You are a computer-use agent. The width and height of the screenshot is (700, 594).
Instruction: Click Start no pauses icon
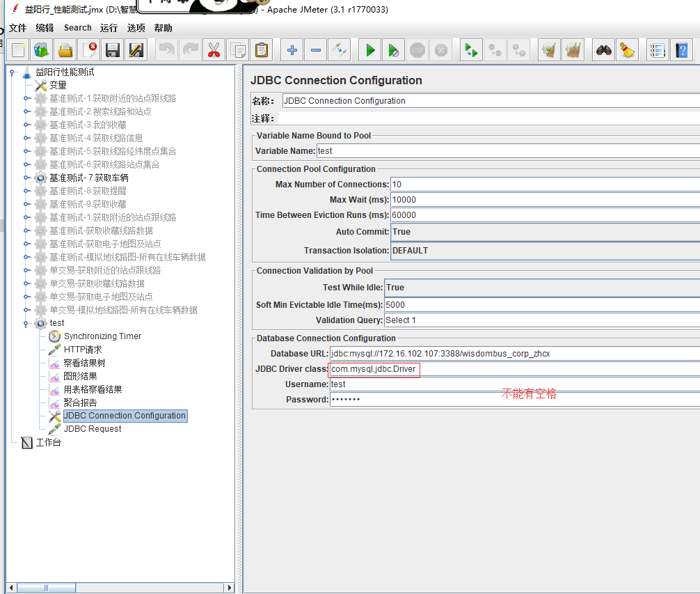[394, 50]
